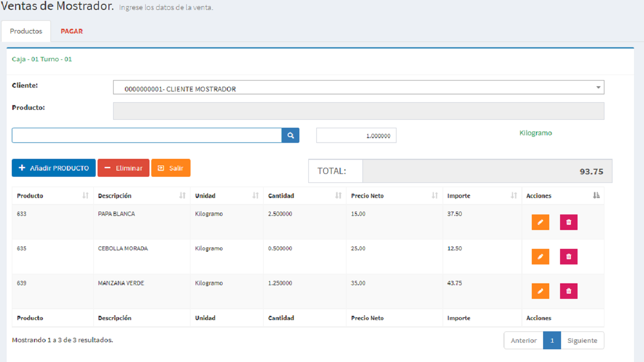The image size is (644, 362).
Task: Edit the MANZANA VERDE row with pencil icon
Action: tap(540, 291)
